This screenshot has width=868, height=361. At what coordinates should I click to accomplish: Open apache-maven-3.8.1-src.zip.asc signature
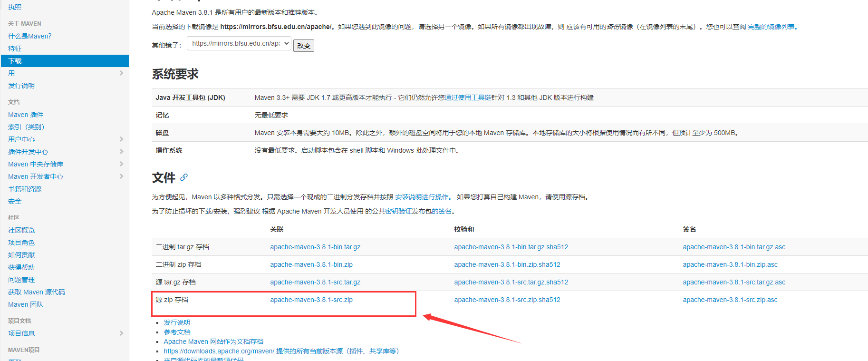coord(730,300)
